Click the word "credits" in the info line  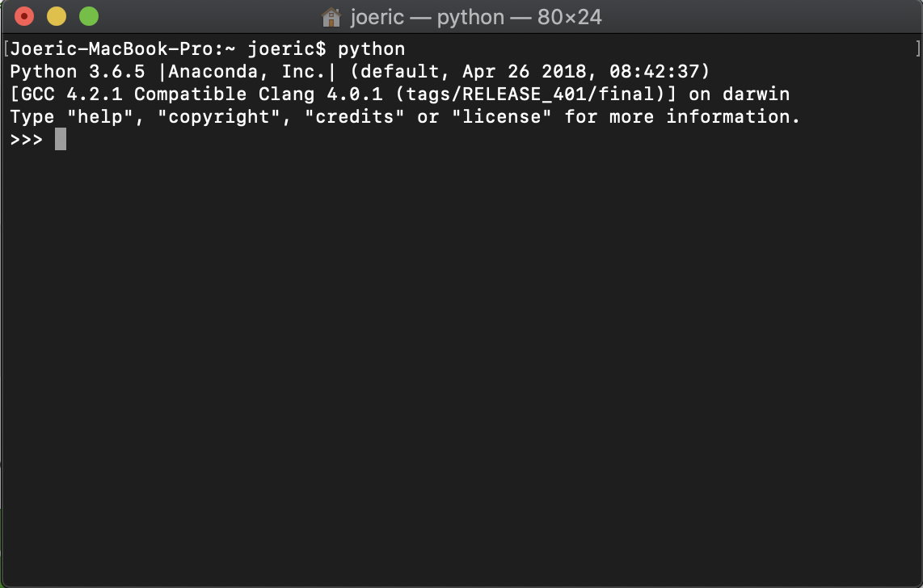click(354, 116)
